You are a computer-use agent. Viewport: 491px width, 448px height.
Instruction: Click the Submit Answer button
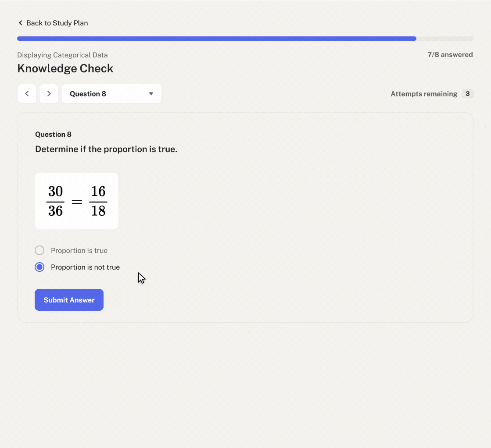[69, 300]
